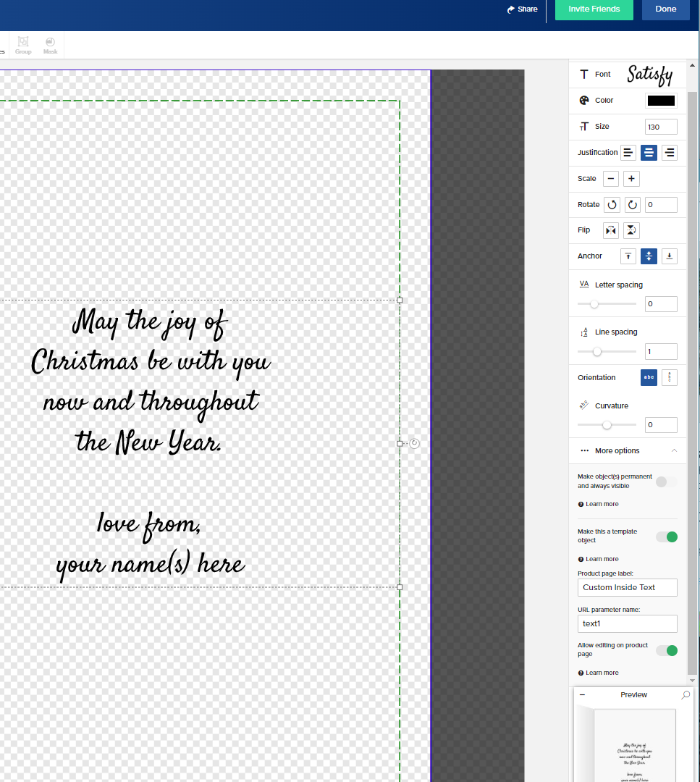This screenshot has height=782, width=700.
Task: Click the Letter spacing value field
Action: tap(661, 303)
